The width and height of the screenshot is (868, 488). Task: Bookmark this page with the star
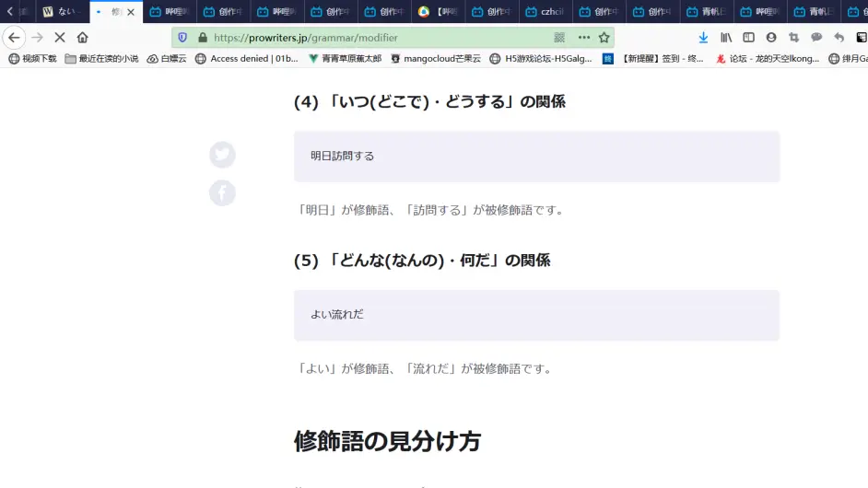click(x=604, y=38)
